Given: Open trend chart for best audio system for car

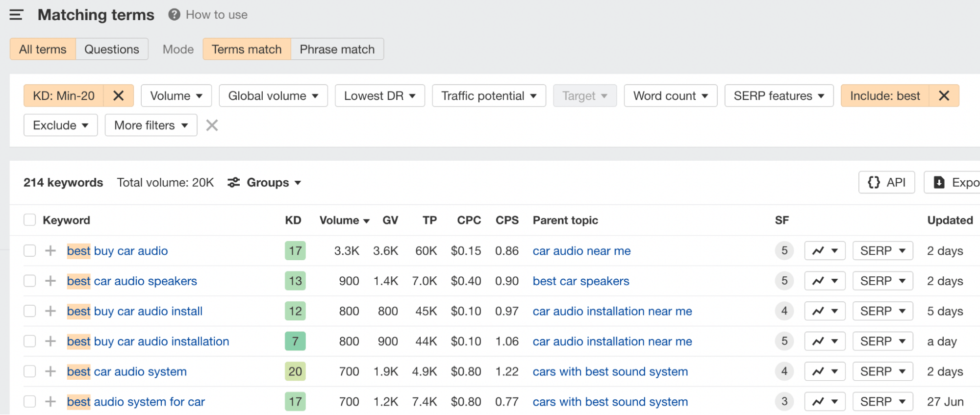Looking at the screenshot, I should 825,402.
